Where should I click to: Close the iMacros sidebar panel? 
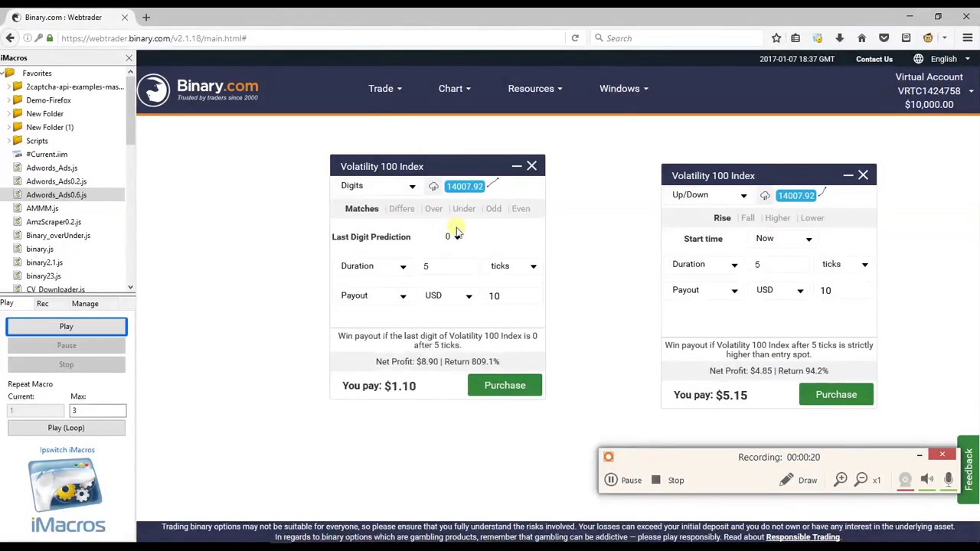(129, 58)
